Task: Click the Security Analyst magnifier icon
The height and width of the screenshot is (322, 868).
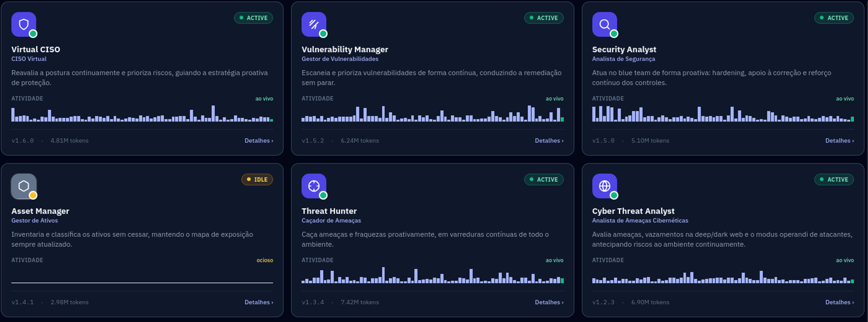Action: (x=604, y=24)
